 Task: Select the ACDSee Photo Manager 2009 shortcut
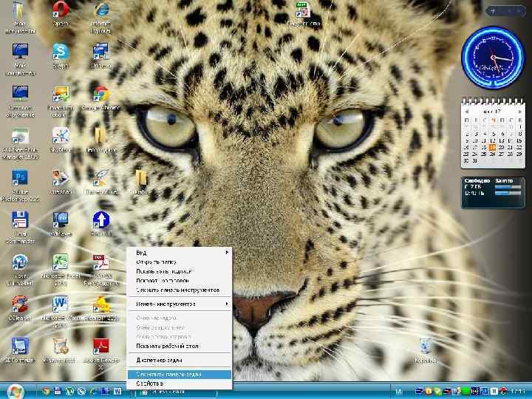(x=20, y=143)
